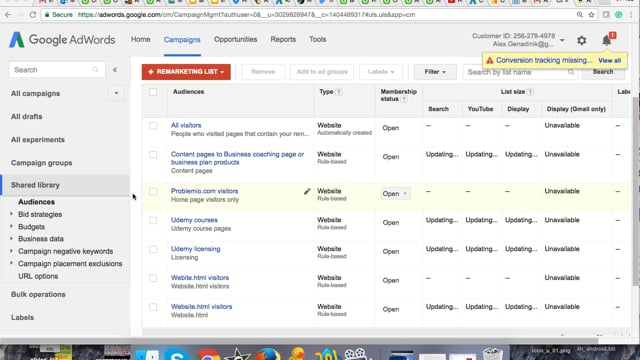The width and height of the screenshot is (640, 360).
Task: Open the settings gear icon
Action: click(x=582, y=40)
